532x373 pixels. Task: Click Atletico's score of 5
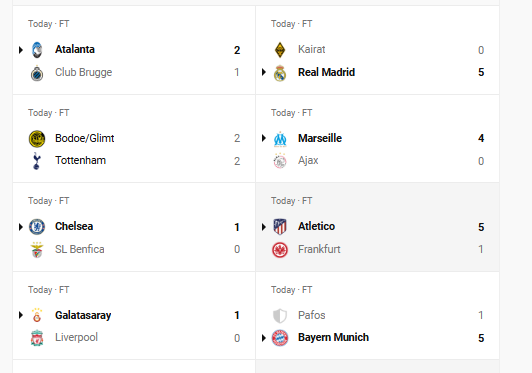[481, 227]
